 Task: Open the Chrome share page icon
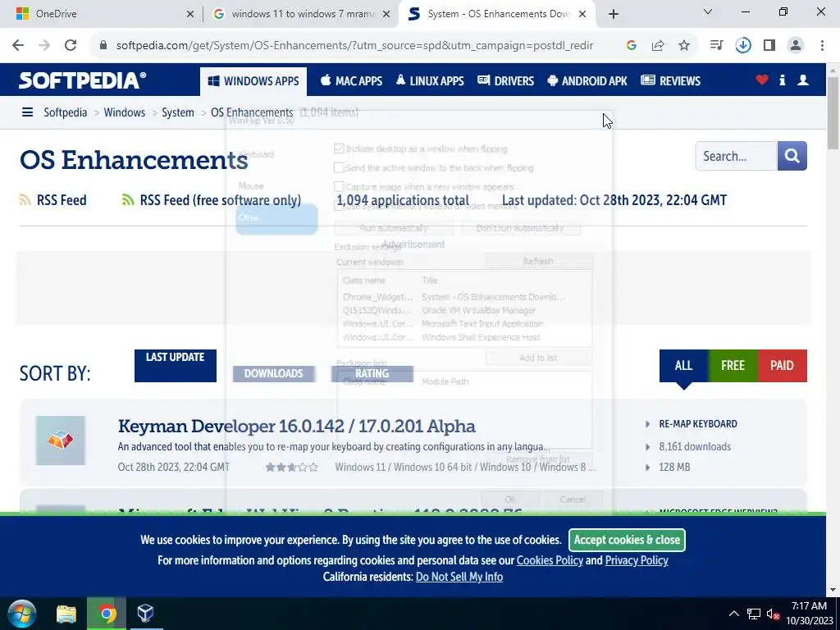click(658, 46)
